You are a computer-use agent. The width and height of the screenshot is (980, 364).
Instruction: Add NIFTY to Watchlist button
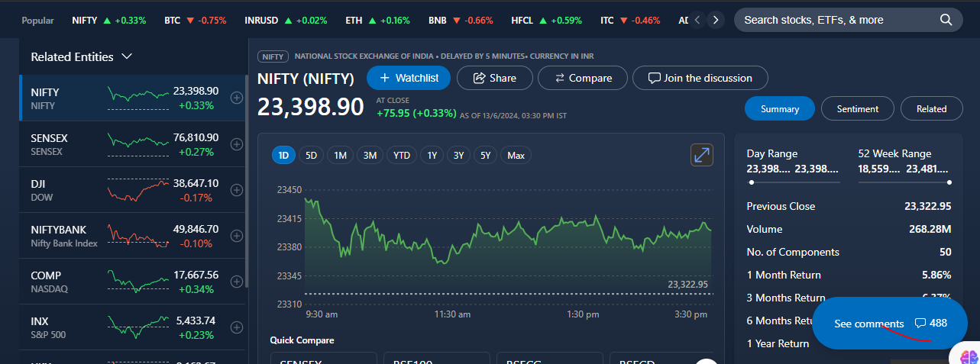409,78
